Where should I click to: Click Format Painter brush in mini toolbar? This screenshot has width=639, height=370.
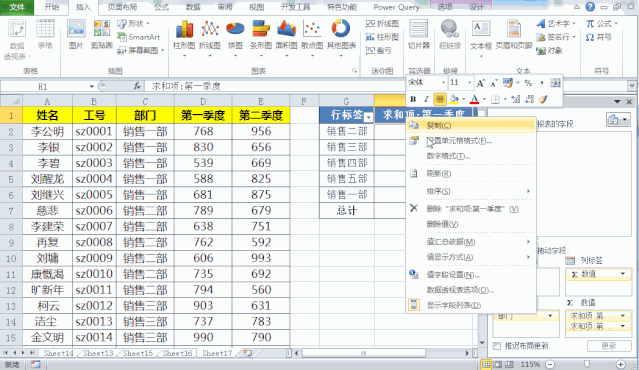point(543,99)
